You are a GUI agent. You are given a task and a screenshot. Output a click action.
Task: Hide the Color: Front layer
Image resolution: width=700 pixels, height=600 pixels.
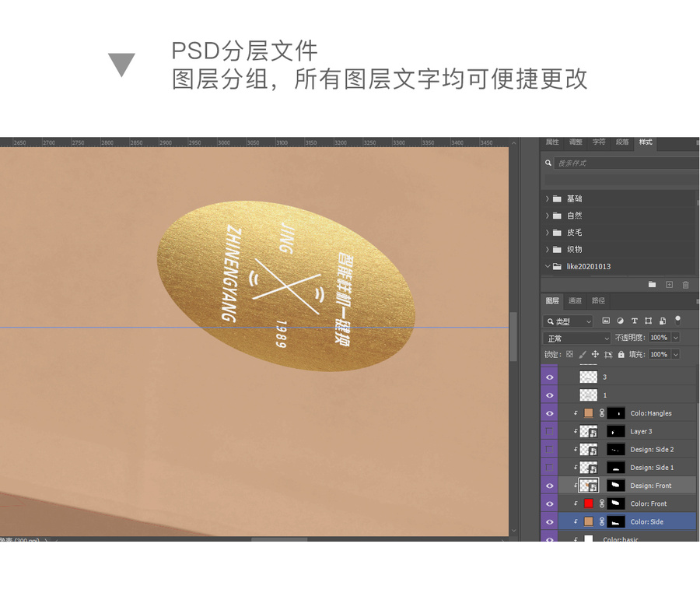click(550, 504)
